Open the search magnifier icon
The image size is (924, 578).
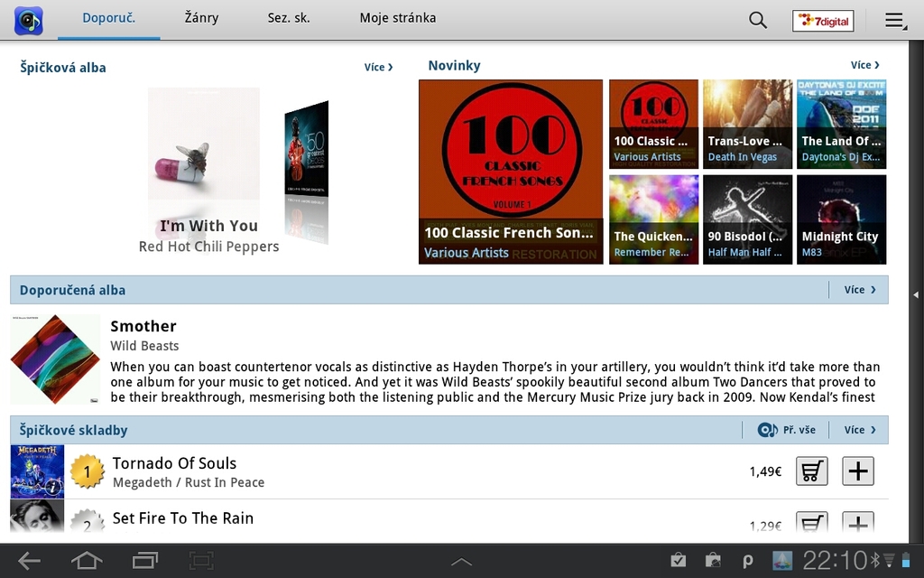758,20
